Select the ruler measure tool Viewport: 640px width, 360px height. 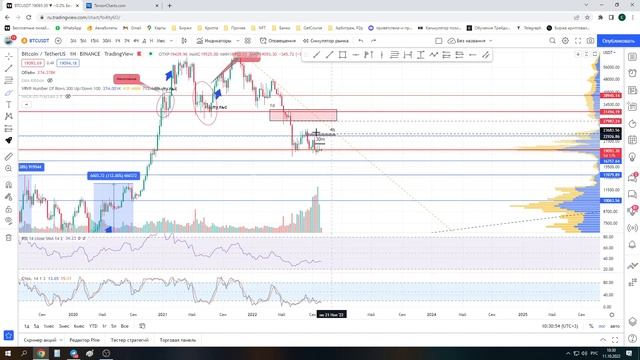[9, 156]
